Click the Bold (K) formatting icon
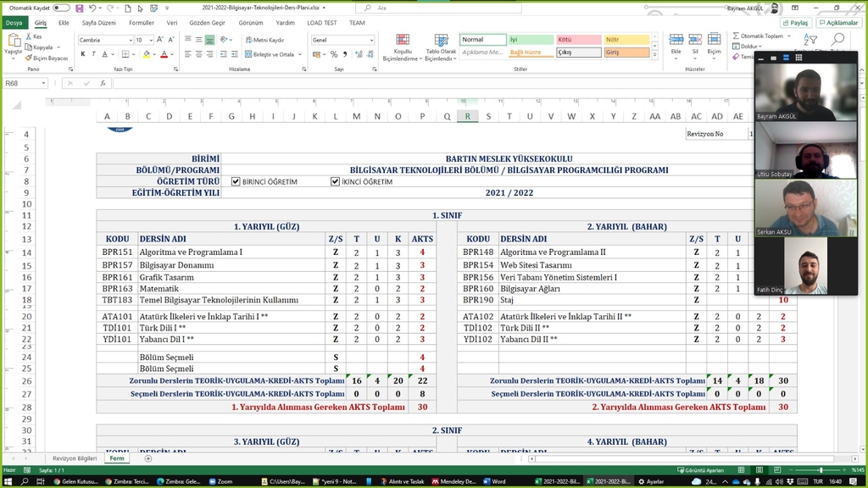The height and width of the screenshot is (488, 868). (x=83, y=54)
